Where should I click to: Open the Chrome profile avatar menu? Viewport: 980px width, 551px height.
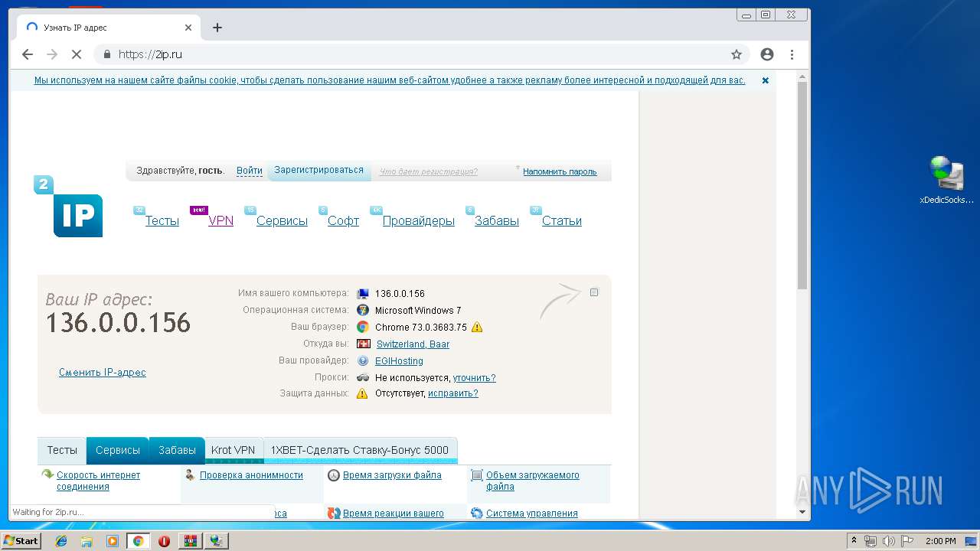pyautogui.click(x=767, y=54)
